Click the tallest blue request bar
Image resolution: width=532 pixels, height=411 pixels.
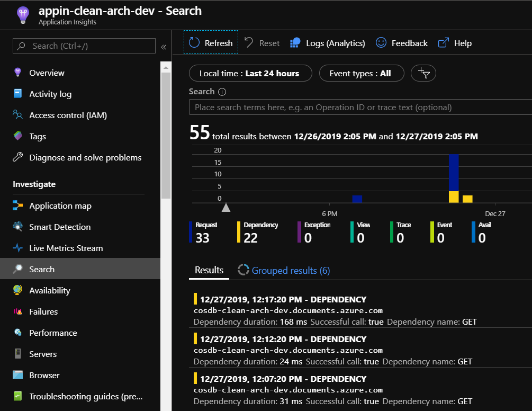[x=454, y=173]
